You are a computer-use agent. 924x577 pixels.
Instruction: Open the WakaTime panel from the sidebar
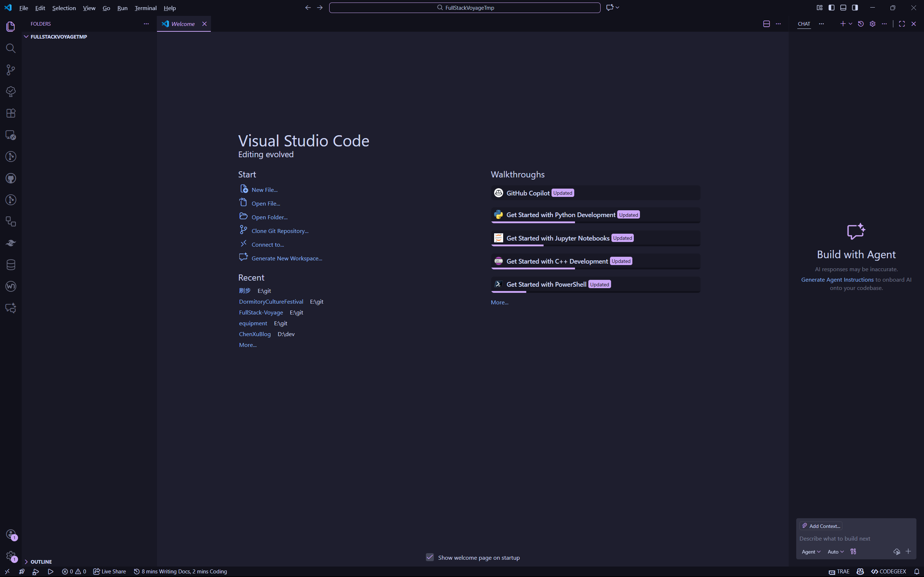(10, 286)
